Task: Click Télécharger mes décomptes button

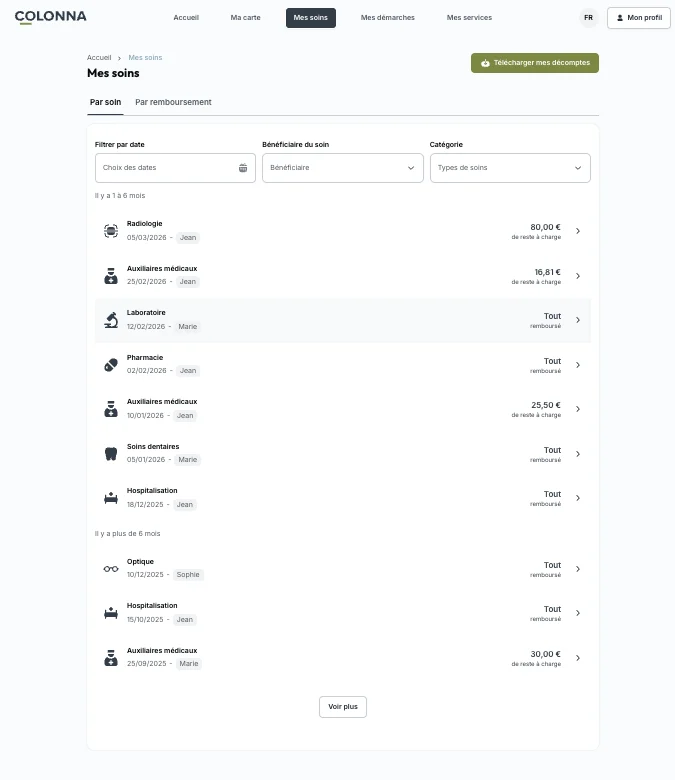Action: [x=535, y=63]
